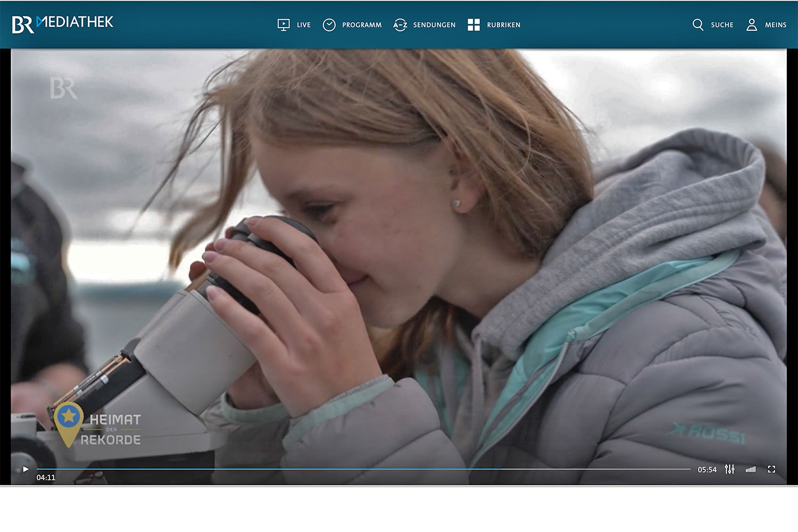Click the search magnifier icon
Screen dimensions: 798x532
pos(697,24)
